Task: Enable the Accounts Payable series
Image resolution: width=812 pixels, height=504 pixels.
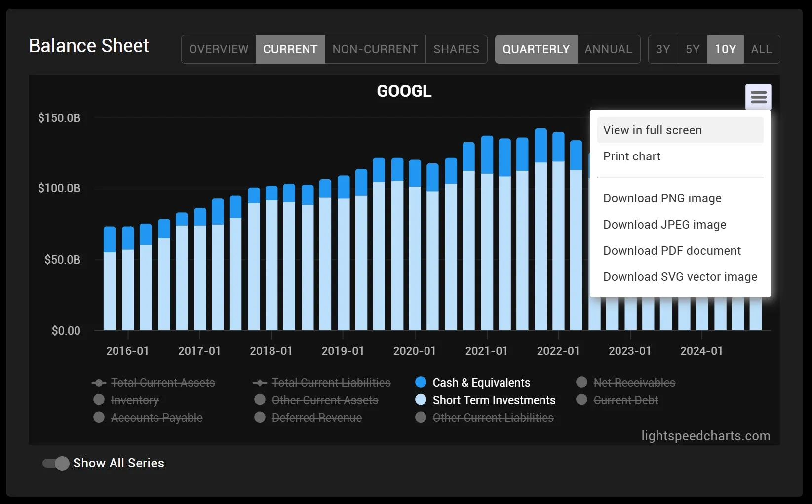Action: pyautogui.click(x=148, y=418)
